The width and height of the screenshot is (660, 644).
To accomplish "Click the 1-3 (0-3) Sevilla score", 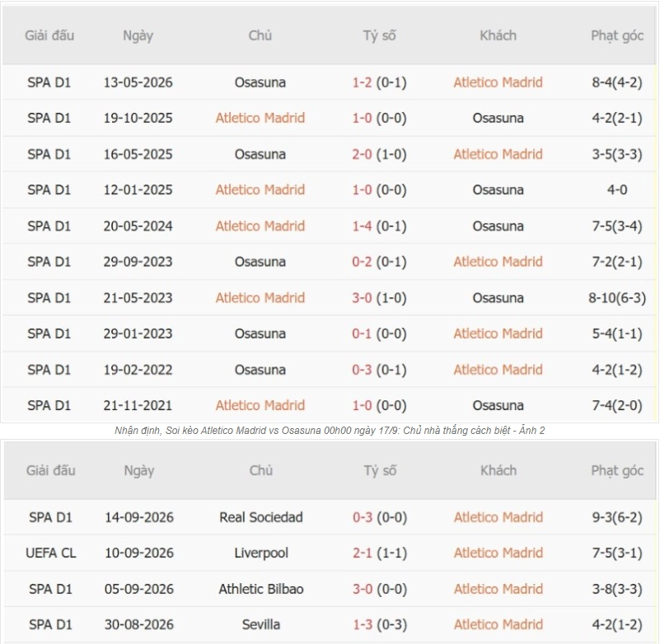I will (x=380, y=624).
